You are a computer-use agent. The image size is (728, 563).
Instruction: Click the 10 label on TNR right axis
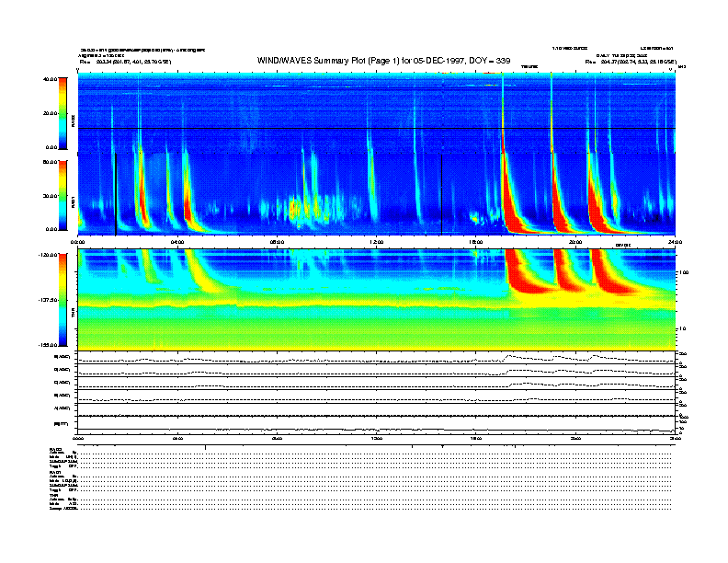[682, 328]
